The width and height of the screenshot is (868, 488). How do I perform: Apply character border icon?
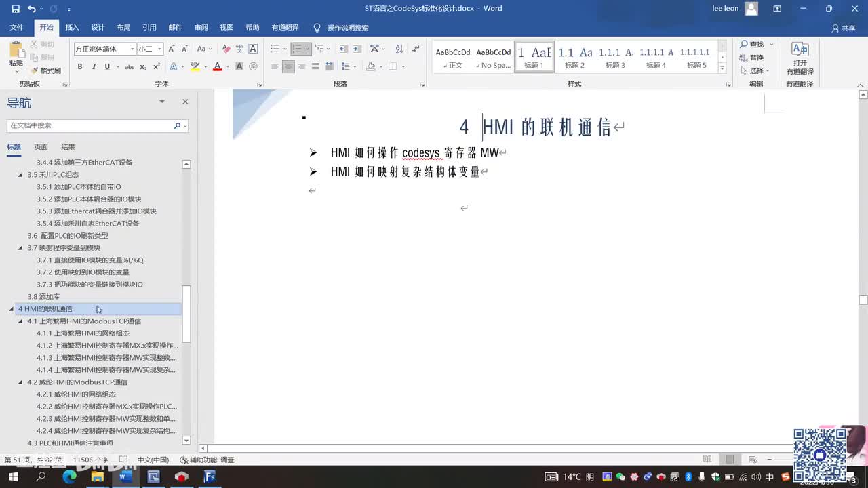click(x=253, y=49)
